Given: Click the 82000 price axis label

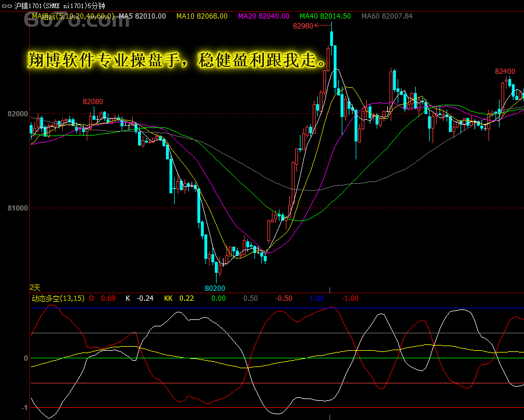Looking at the screenshot, I should coord(17,115).
